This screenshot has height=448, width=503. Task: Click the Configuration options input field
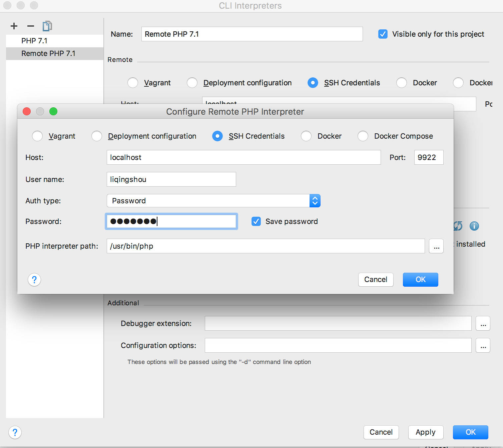[338, 345]
